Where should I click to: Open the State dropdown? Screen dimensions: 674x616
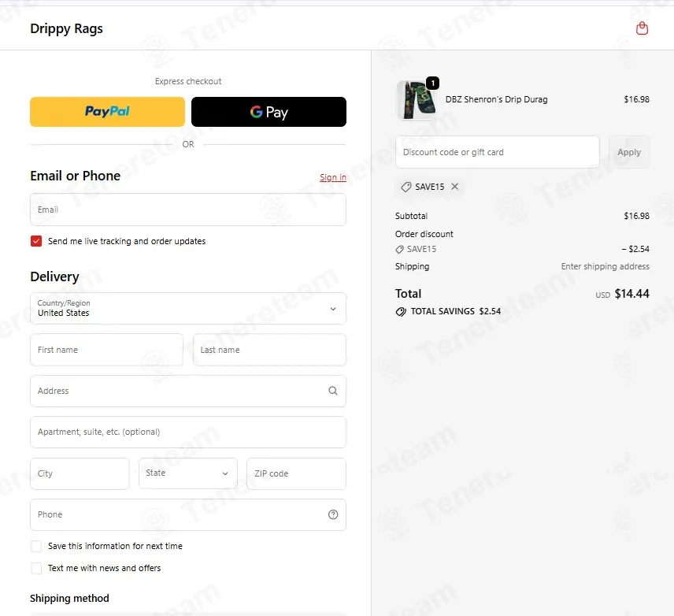(x=188, y=473)
